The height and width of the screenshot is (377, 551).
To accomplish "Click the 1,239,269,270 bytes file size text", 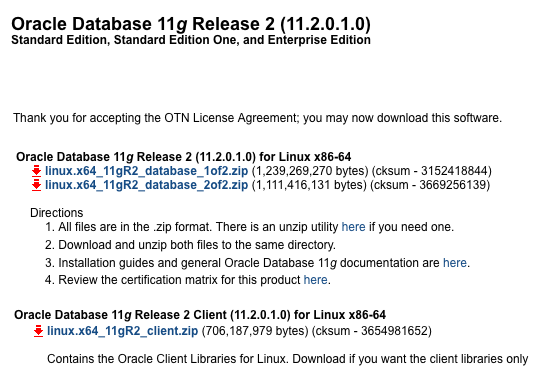I will [310, 171].
